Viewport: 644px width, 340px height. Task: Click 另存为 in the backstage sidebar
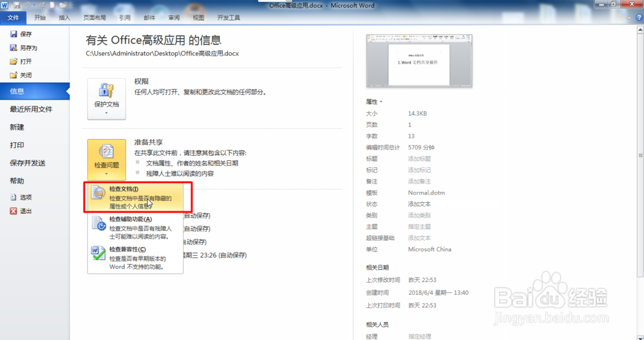coord(23,48)
